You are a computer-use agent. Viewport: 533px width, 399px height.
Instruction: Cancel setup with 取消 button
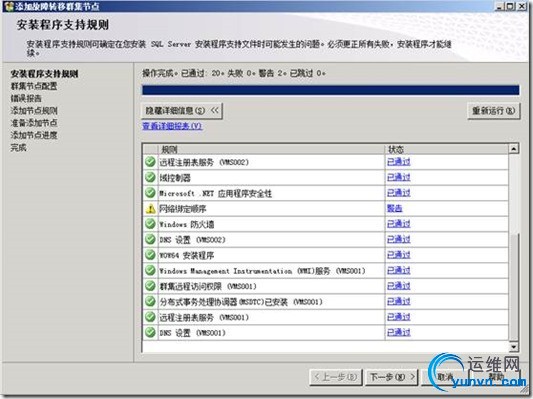tap(445, 377)
